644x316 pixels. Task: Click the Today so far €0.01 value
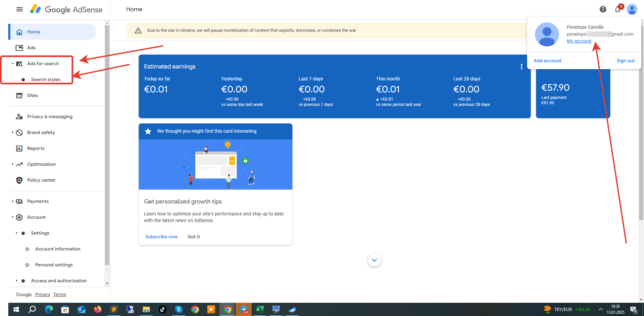pyautogui.click(x=156, y=89)
